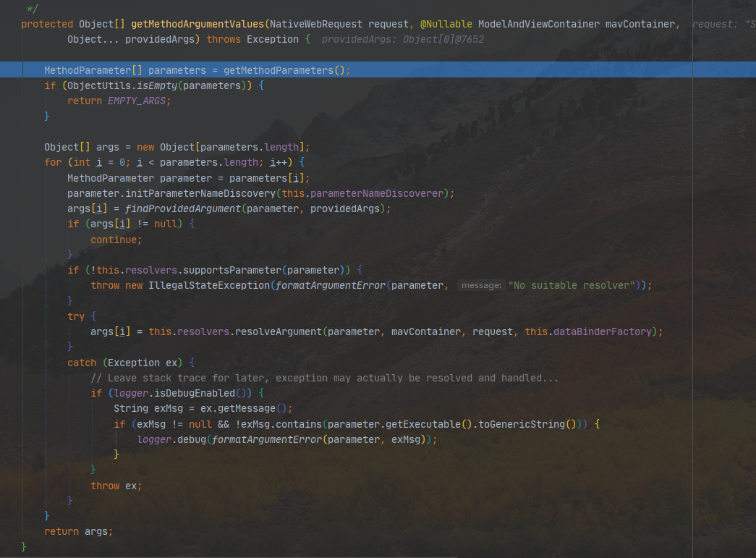Click the throws keyword in method signature
The image size is (756, 558).
(224, 40)
